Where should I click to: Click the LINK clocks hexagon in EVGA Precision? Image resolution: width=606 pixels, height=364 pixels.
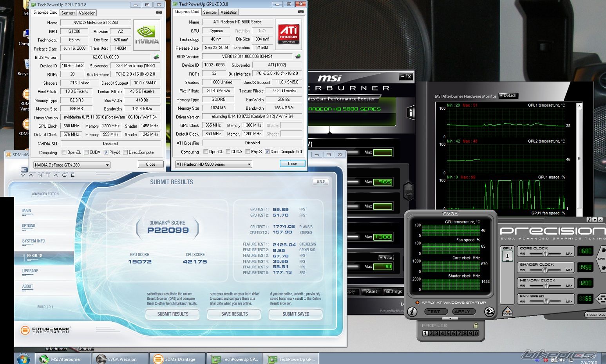(x=601, y=259)
